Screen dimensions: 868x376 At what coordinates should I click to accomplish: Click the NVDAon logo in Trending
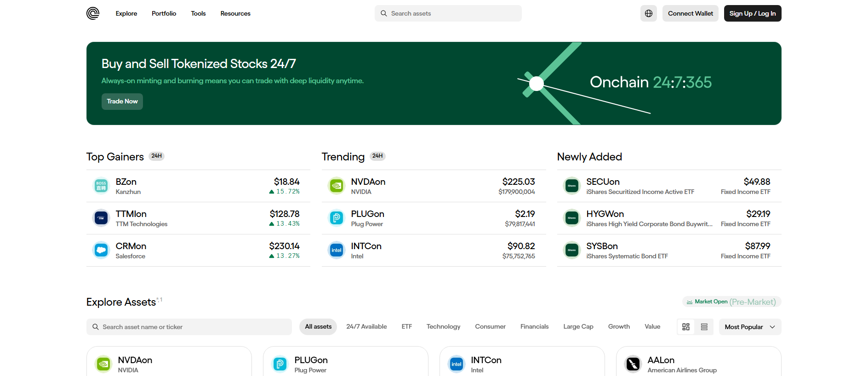click(x=337, y=186)
